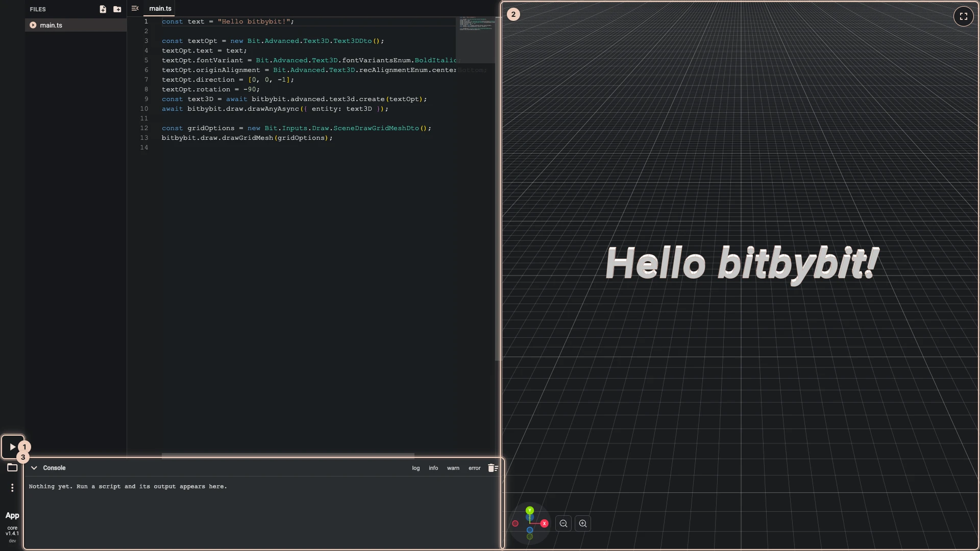980x551 pixels.
Task: Create a new folder in FILES panel
Action: (x=117, y=9)
